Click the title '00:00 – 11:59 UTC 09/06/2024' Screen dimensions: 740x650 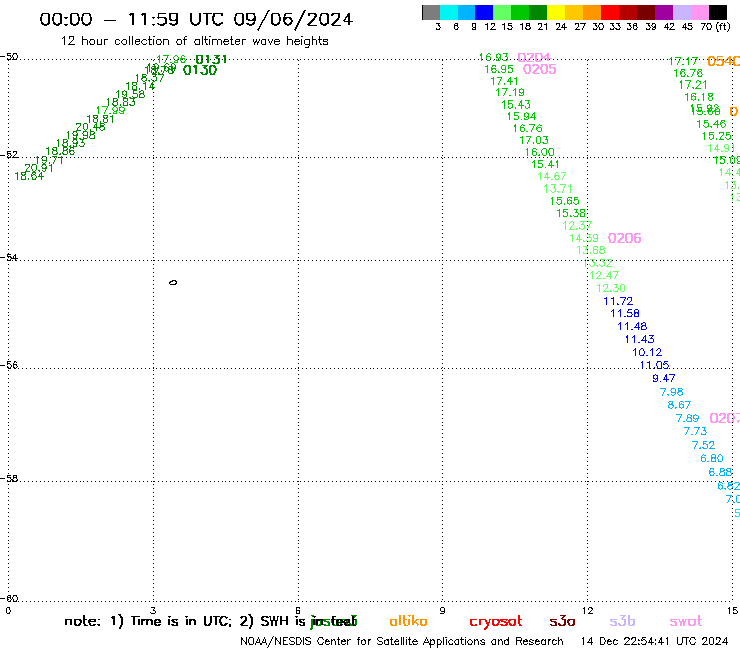tap(196, 19)
